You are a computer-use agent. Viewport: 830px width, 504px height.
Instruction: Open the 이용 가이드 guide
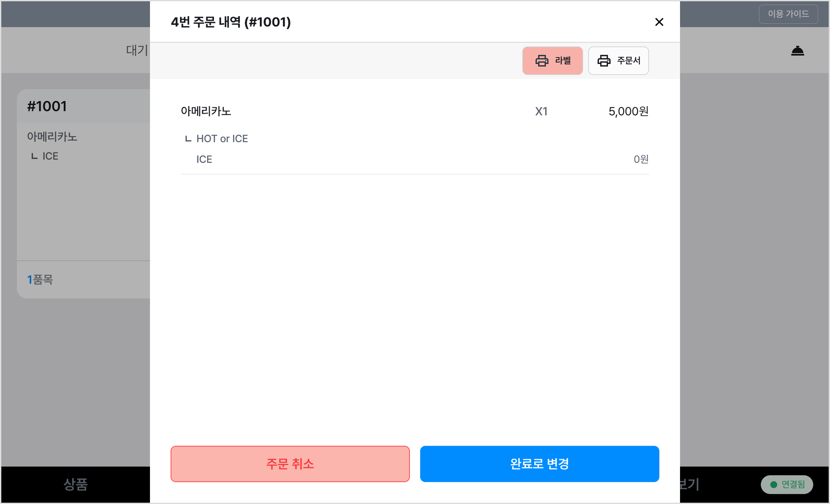tap(788, 14)
